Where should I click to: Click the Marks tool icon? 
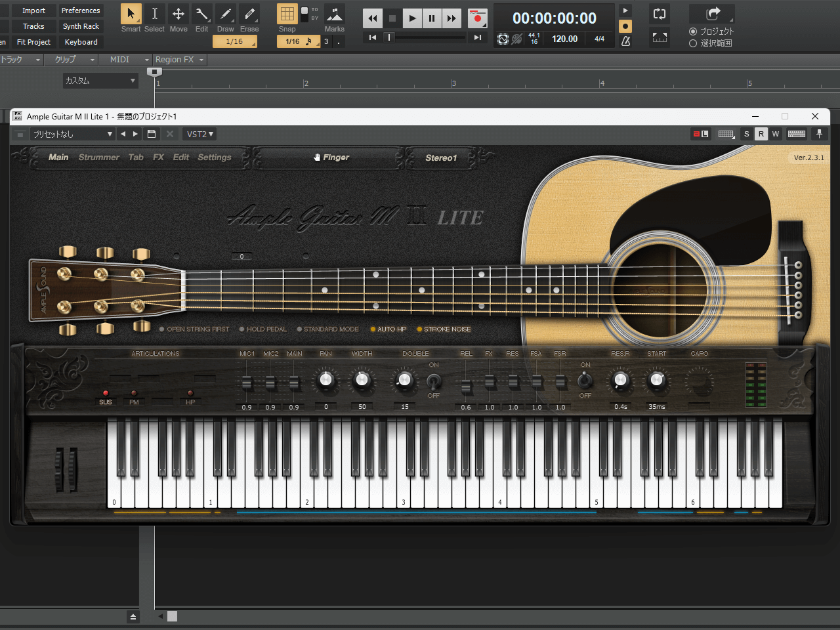point(334,14)
